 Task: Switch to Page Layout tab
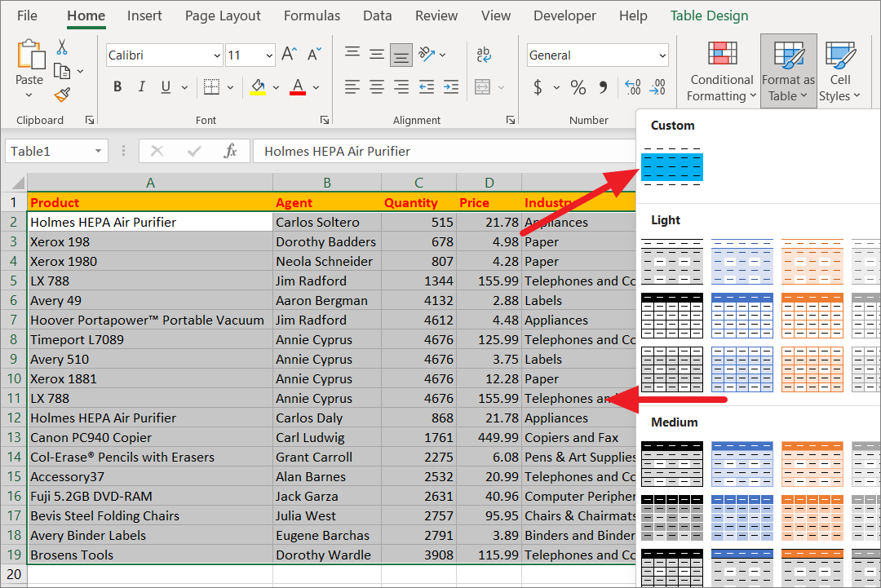point(223,15)
